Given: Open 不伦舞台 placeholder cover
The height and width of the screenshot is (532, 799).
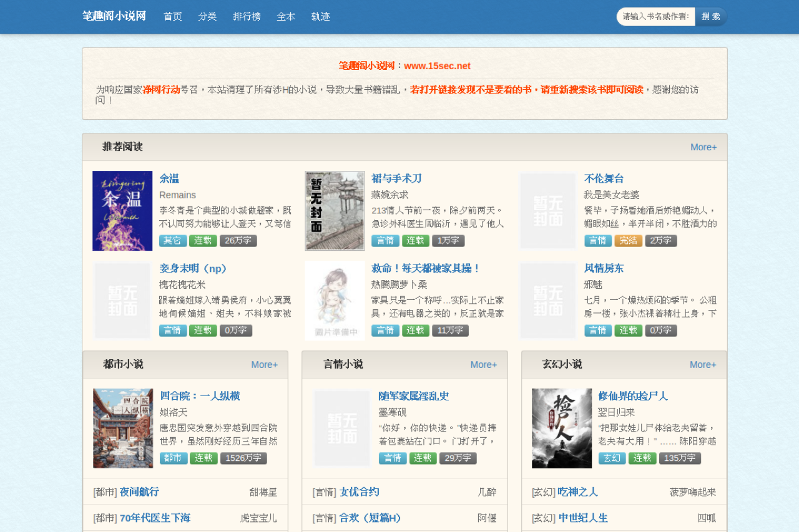Looking at the screenshot, I should pos(548,211).
